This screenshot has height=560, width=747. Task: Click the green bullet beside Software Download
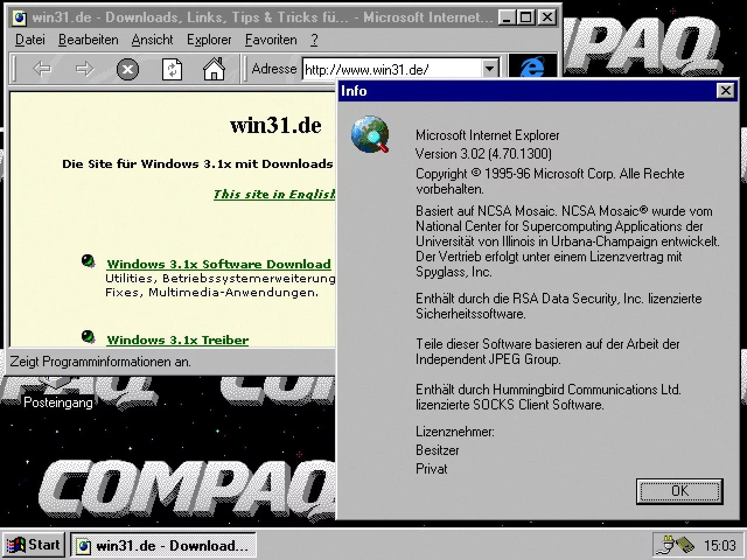click(x=88, y=261)
